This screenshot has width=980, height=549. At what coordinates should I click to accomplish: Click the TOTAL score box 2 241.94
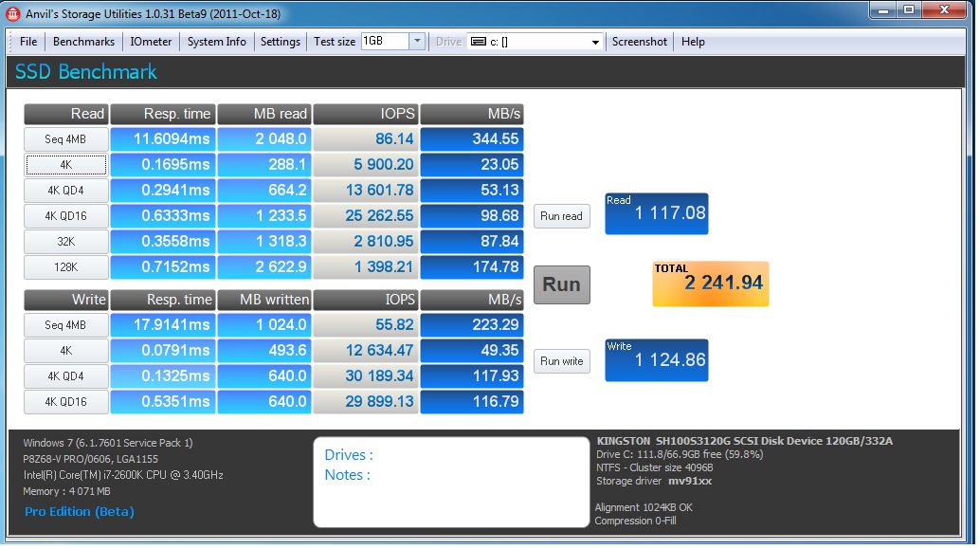[x=711, y=284]
